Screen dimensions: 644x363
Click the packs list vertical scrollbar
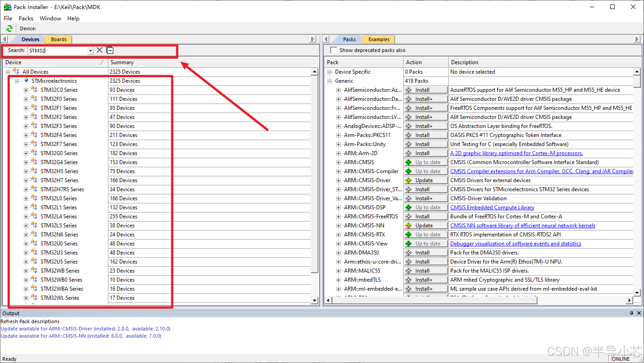(x=637, y=182)
